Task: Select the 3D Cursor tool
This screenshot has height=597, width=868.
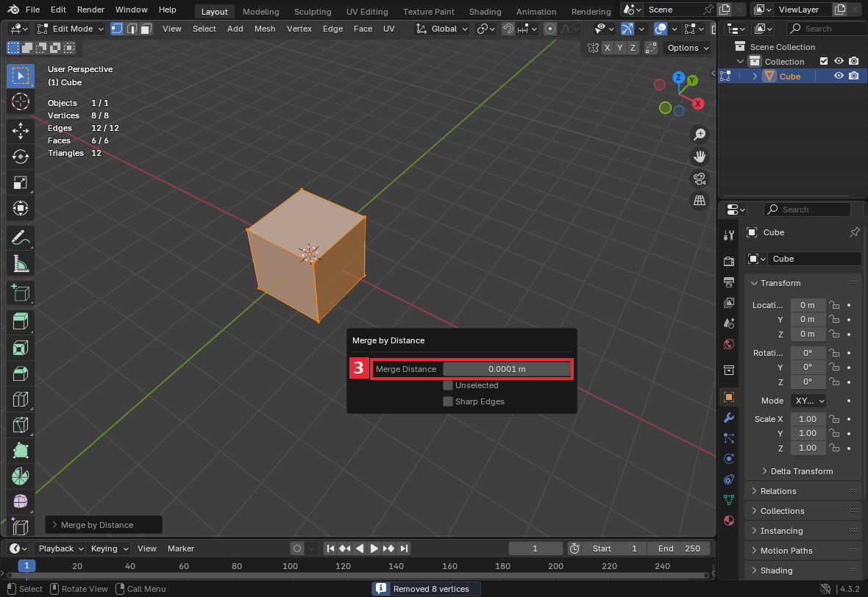Action: 21,101
